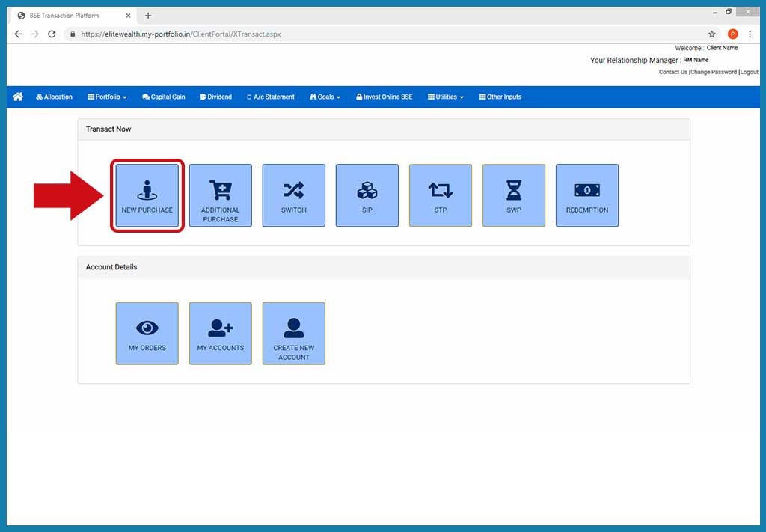This screenshot has height=532, width=766.
Task: Expand the Portfolio dropdown menu
Action: point(107,97)
